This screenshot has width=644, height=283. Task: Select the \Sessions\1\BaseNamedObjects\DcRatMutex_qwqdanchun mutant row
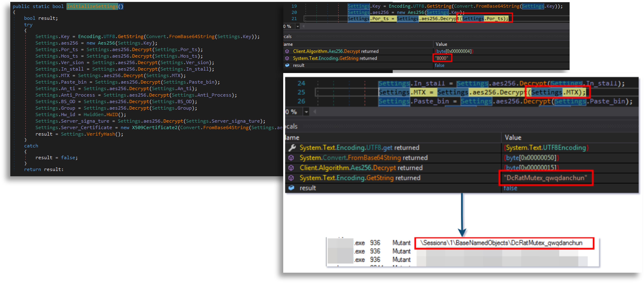(501, 243)
